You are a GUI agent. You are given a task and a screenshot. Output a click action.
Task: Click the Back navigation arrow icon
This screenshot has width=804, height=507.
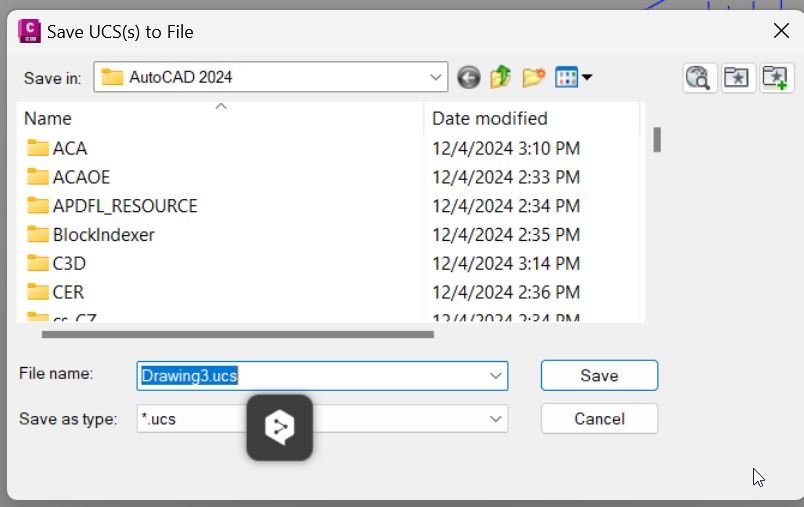pyautogui.click(x=468, y=77)
